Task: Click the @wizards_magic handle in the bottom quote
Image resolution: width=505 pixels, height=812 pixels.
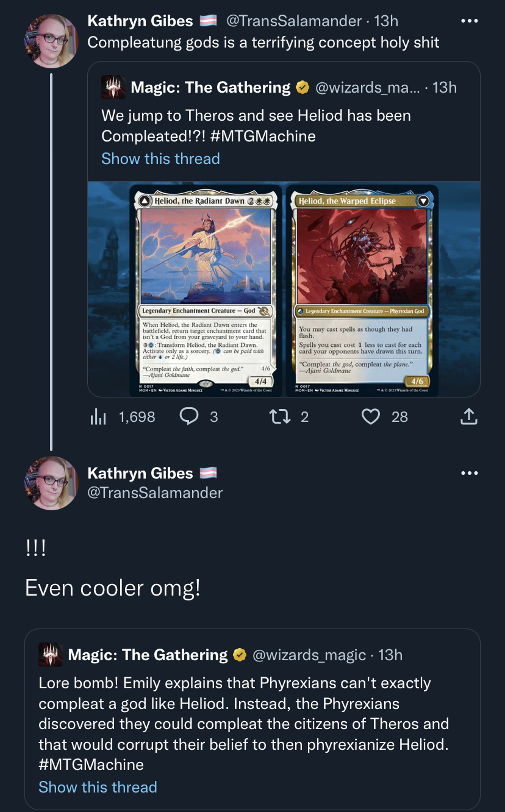Action: (x=309, y=655)
